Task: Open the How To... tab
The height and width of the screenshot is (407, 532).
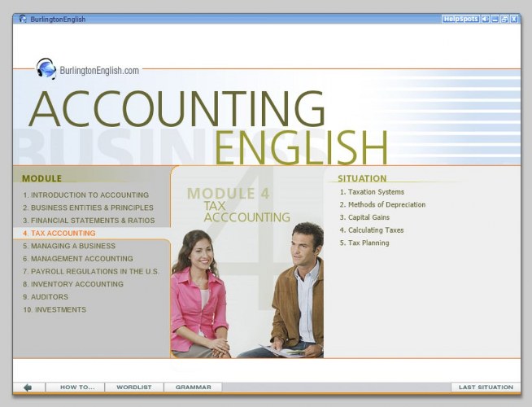Action: coord(78,387)
